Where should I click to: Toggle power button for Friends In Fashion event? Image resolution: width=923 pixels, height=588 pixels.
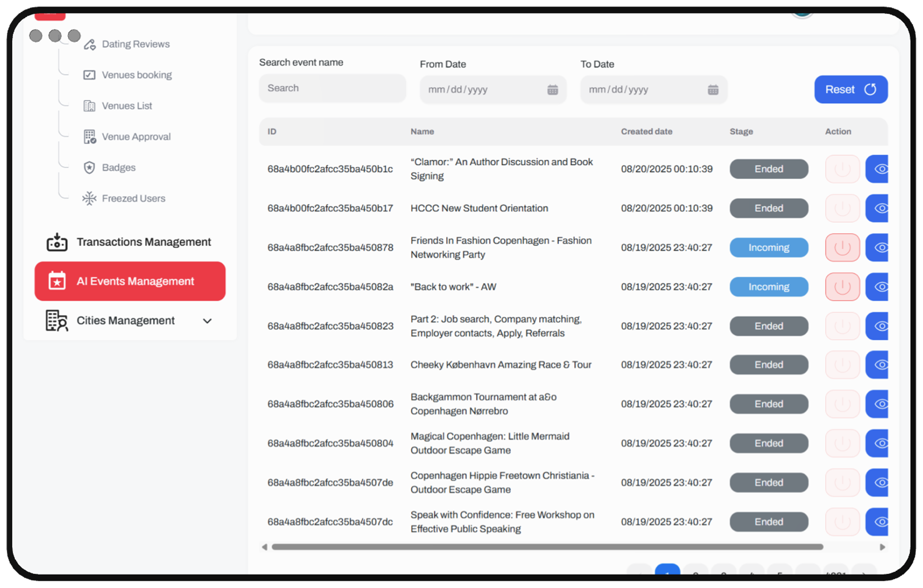click(842, 247)
